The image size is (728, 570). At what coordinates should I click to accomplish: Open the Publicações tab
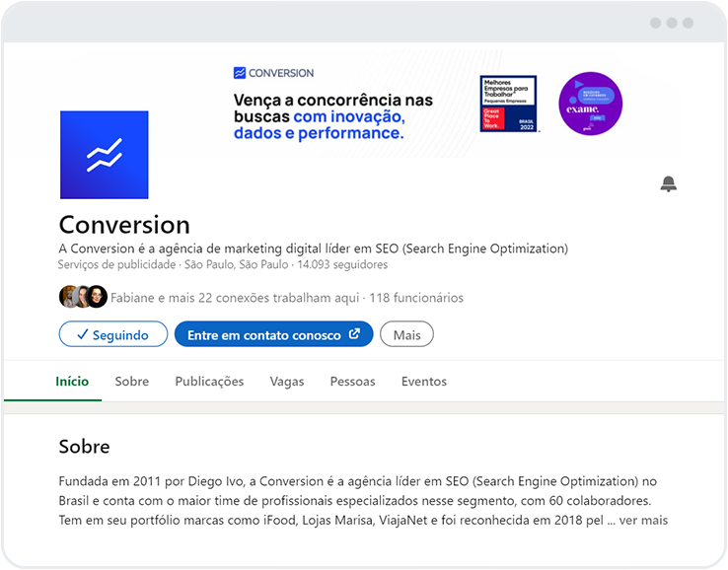click(x=209, y=382)
